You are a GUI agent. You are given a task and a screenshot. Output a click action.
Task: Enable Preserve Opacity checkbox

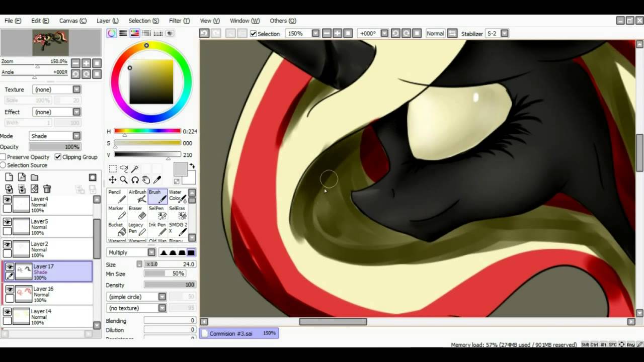[3, 157]
